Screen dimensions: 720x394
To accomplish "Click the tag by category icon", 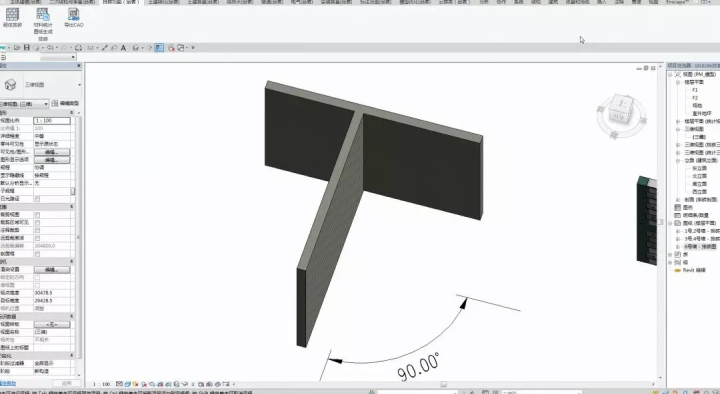I will tap(114, 48).
